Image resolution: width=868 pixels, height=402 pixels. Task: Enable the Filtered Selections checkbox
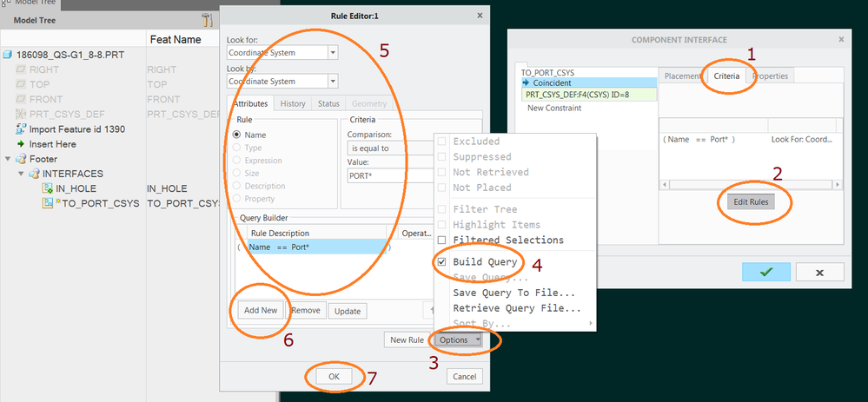click(x=441, y=240)
